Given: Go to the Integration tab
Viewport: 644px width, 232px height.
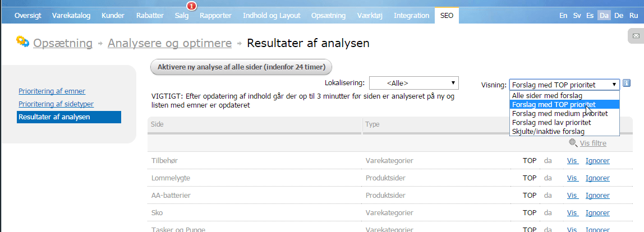Looking at the screenshot, I should (411, 16).
